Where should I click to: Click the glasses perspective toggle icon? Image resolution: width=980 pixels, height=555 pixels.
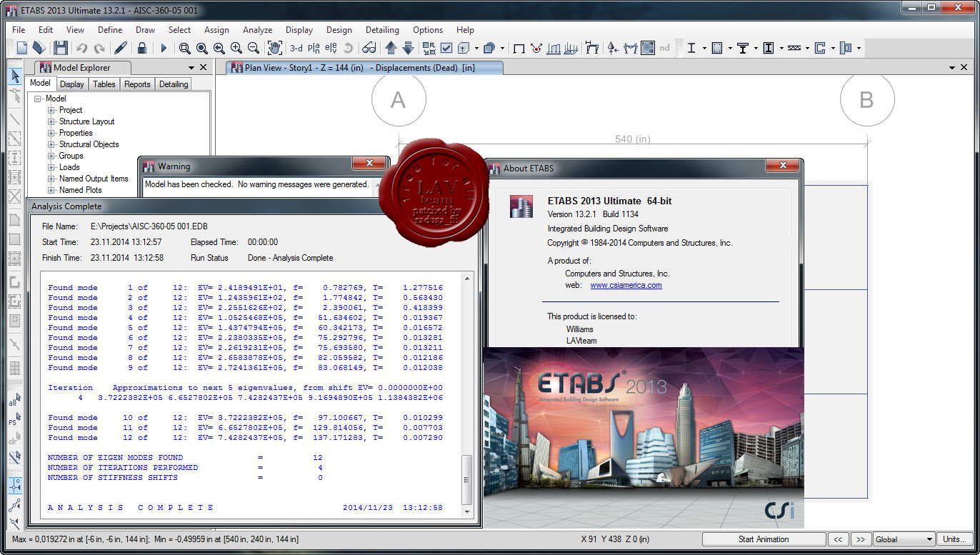pos(369,48)
